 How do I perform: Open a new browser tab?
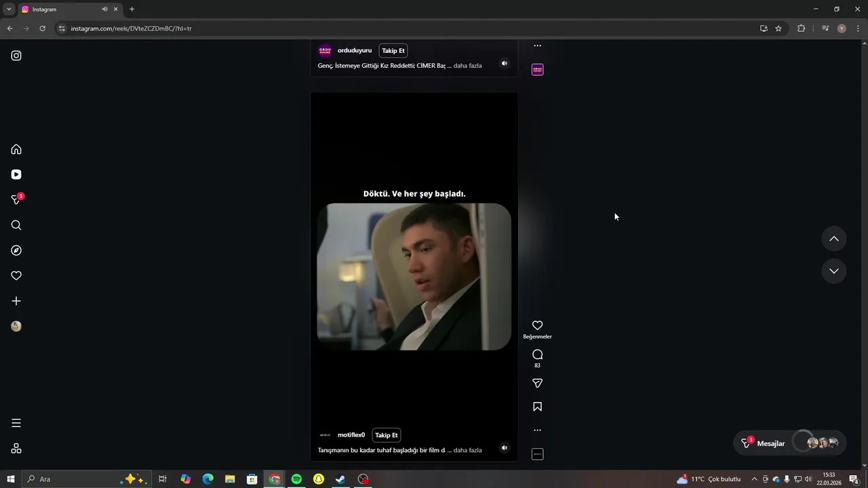[x=132, y=9]
